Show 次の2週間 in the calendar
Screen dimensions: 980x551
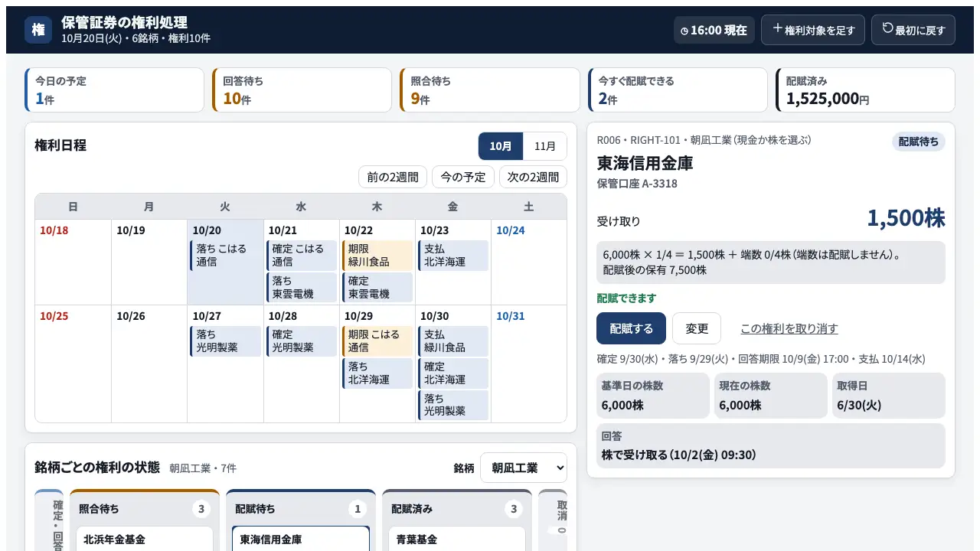click(533, 177)
